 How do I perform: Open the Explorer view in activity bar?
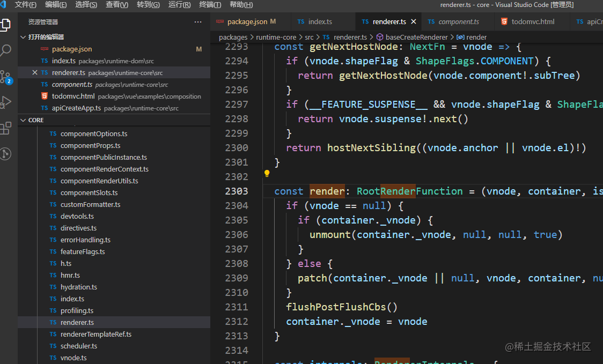[5, 25]
